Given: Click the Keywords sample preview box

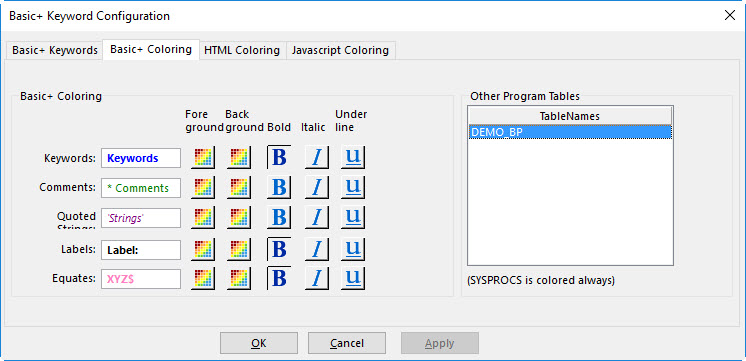Looking at the screenshot, I should click(141, 158).
